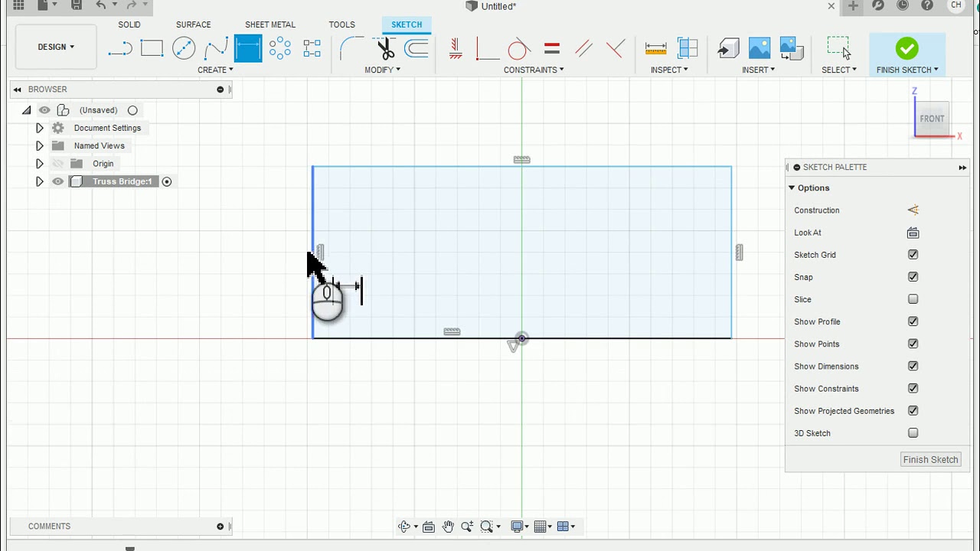Click the Look At icon in navigation bar
The image size is (980, 551).
click(429, 527)
